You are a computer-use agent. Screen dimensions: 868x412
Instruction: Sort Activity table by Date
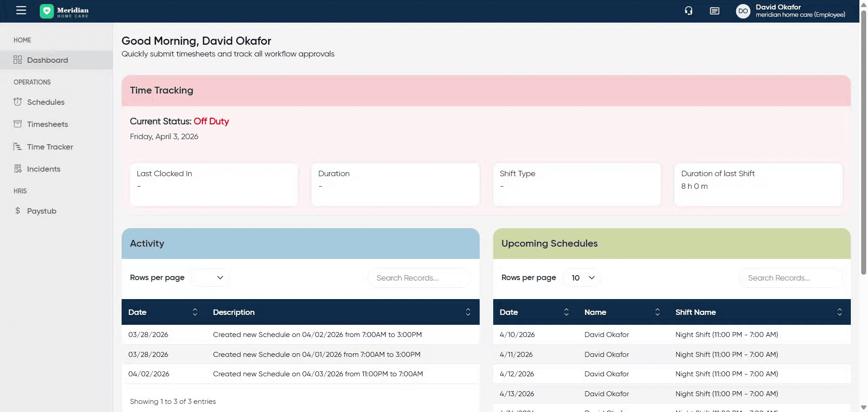[195, 312]
